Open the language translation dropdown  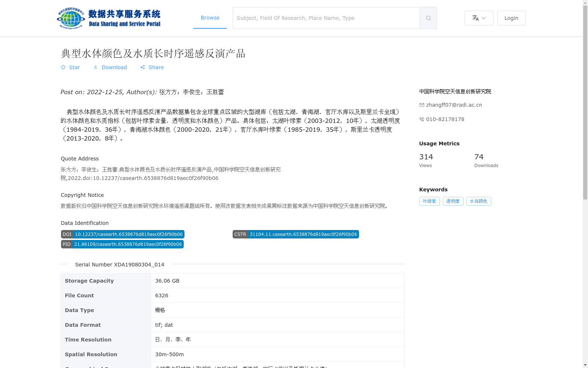point(479,18)
